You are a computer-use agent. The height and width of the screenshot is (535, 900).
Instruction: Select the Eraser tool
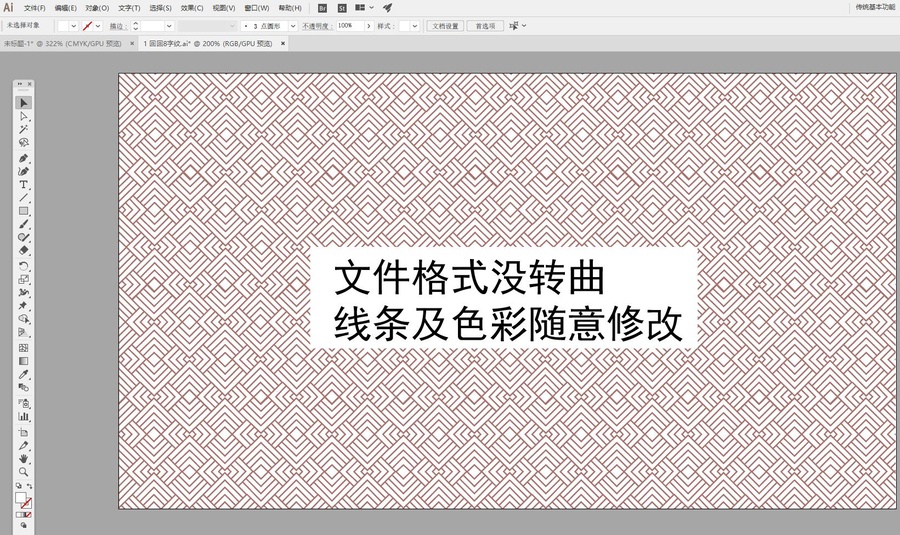tap(24, 250)
